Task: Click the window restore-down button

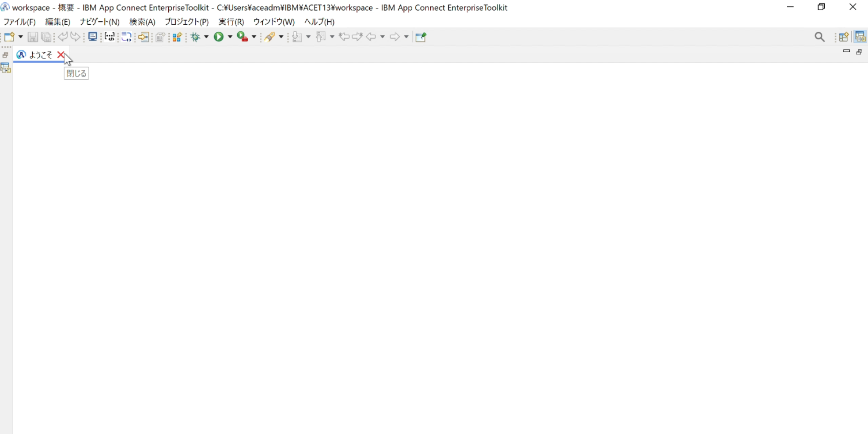Action: click(x=821, y=7)
